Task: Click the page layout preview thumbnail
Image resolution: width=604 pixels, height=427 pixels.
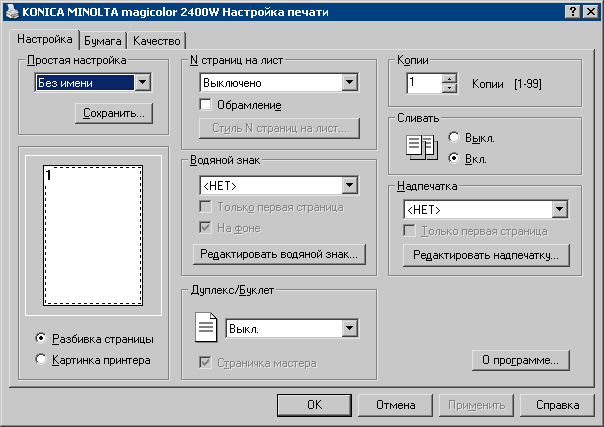Action: 93,236
